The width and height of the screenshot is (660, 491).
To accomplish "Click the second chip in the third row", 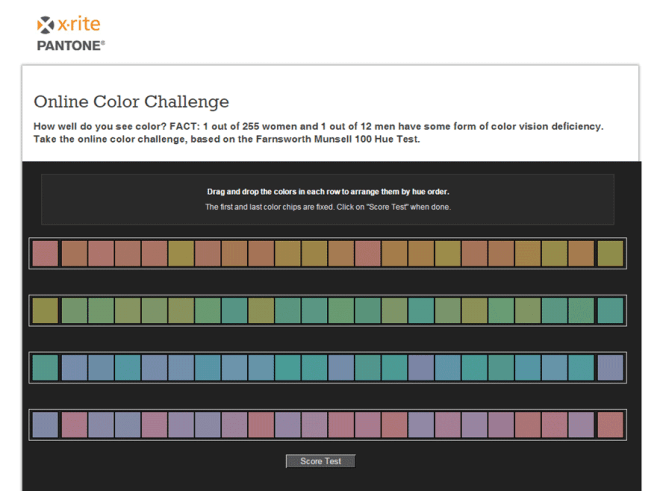I will (75, 368).
